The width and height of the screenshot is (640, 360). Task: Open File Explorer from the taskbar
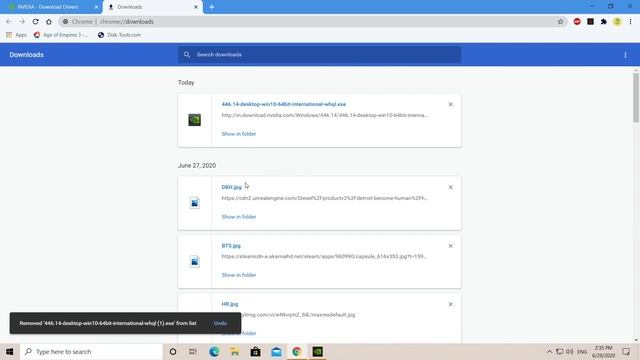click(x=234, y=351)
